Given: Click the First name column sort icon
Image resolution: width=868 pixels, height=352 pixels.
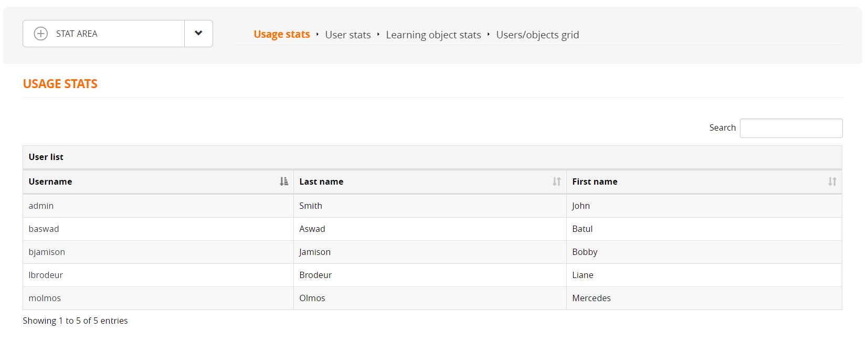Looking at the screenshot, I should click(832, 182).
